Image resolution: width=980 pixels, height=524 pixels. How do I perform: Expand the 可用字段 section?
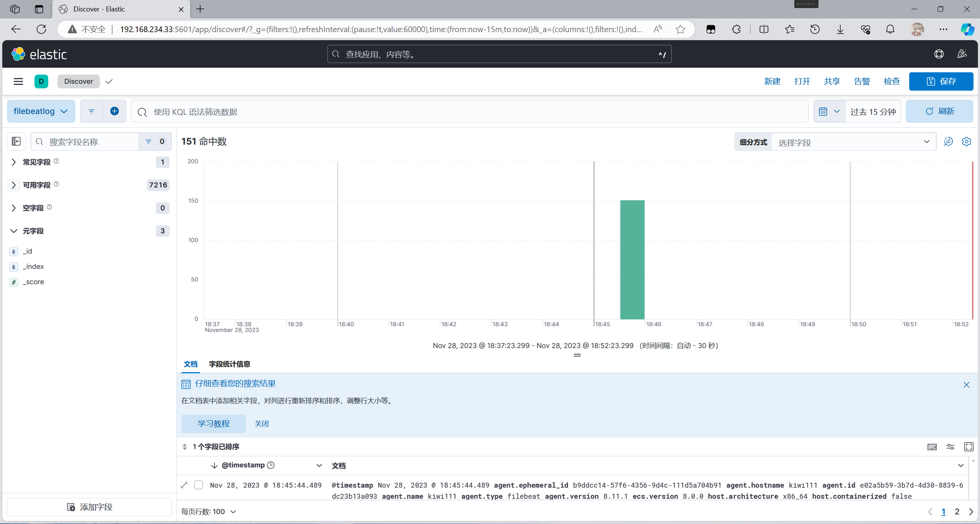[x=14, y=185]
